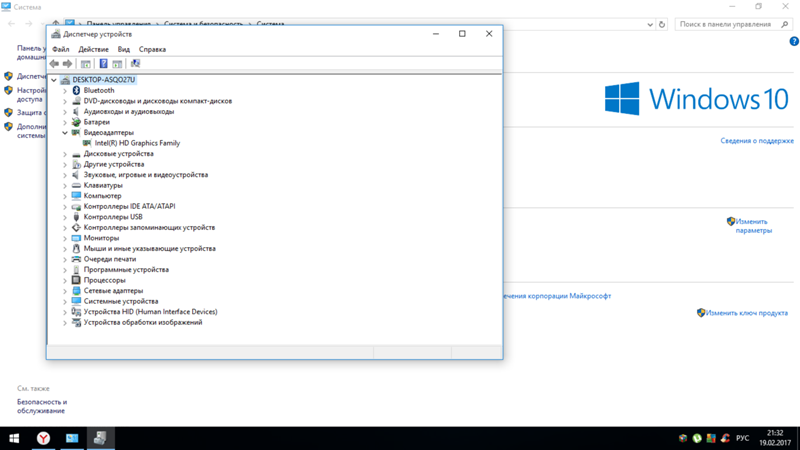
Task: Click the refresh button in System address bar
Action: click(662, 24)
